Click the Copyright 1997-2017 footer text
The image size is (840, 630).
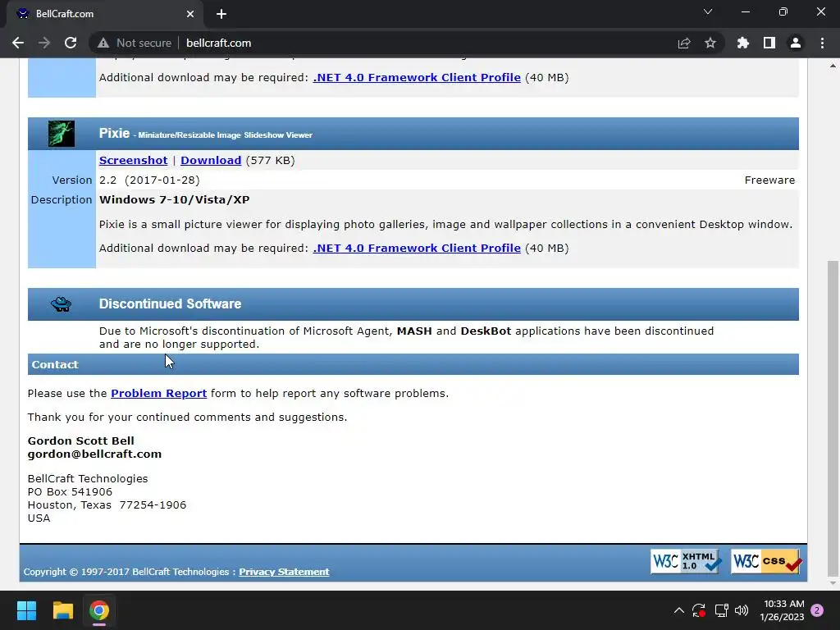click(126, 572)
